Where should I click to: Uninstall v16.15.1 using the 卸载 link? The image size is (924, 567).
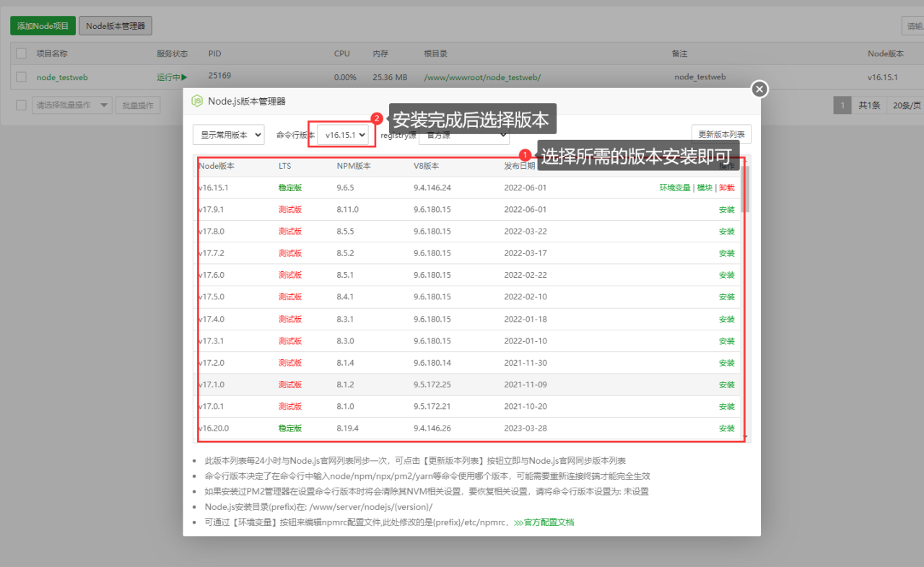(728, 187)
